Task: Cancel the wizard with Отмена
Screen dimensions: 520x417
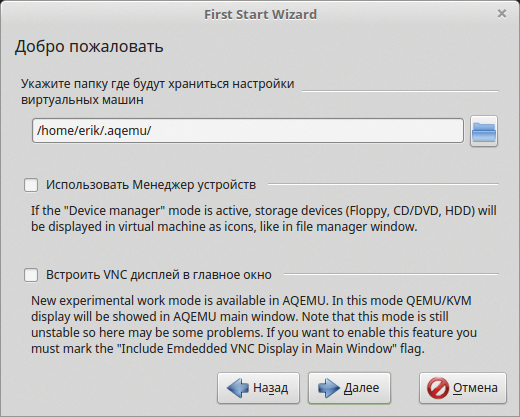Action: (463, 388)
